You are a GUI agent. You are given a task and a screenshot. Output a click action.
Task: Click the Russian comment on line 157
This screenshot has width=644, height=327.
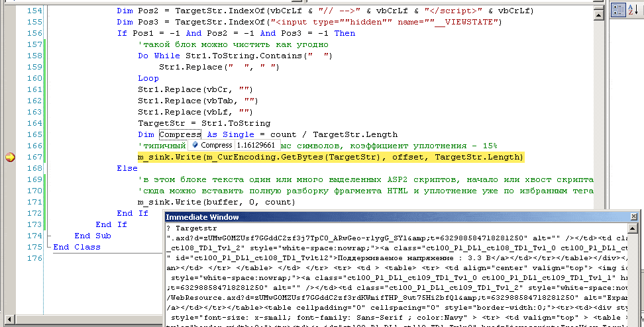pos(233,45)
